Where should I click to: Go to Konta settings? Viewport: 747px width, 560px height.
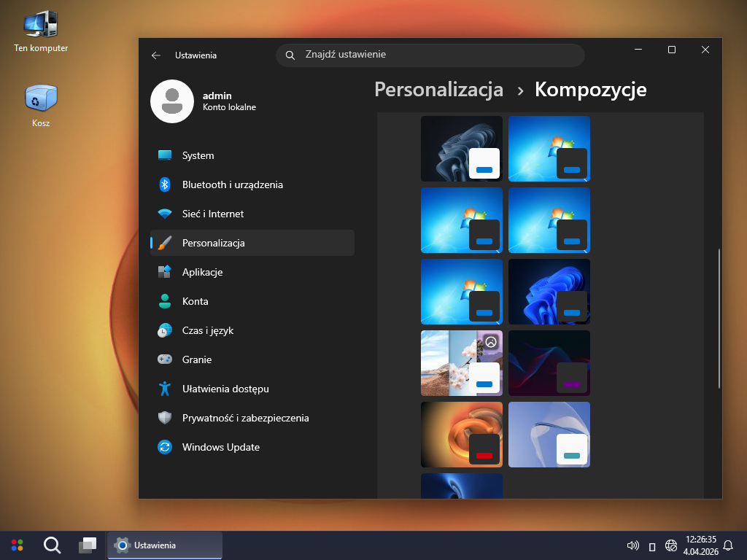pyautogui.click(x=195, y=301)
